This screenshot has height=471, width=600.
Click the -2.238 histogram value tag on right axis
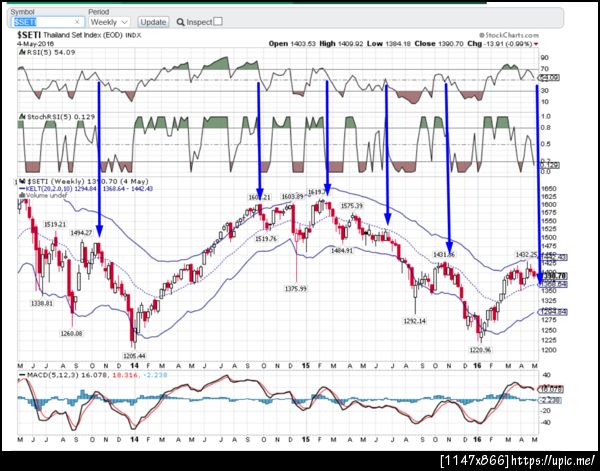click(550, 400)
